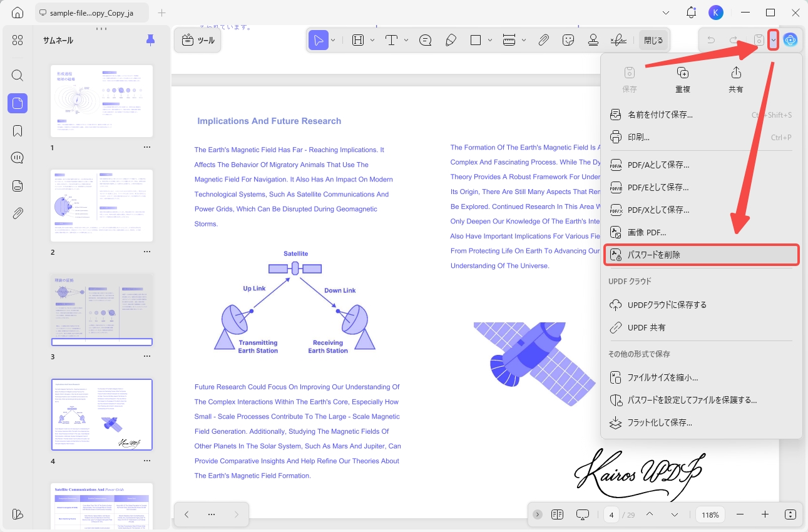Screen dimensions: 808x532
Task: Open a new tab with plus button
Action: point(162,13)
